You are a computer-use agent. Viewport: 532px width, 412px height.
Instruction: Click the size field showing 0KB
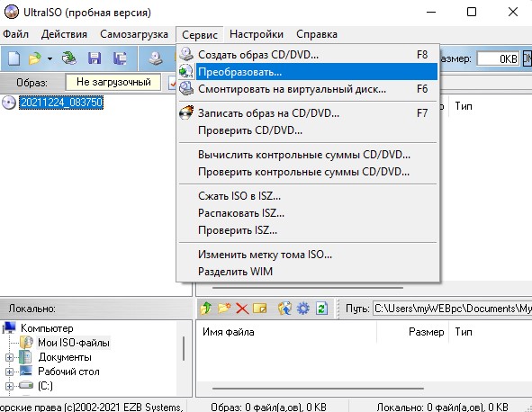(x=499, y=58)
